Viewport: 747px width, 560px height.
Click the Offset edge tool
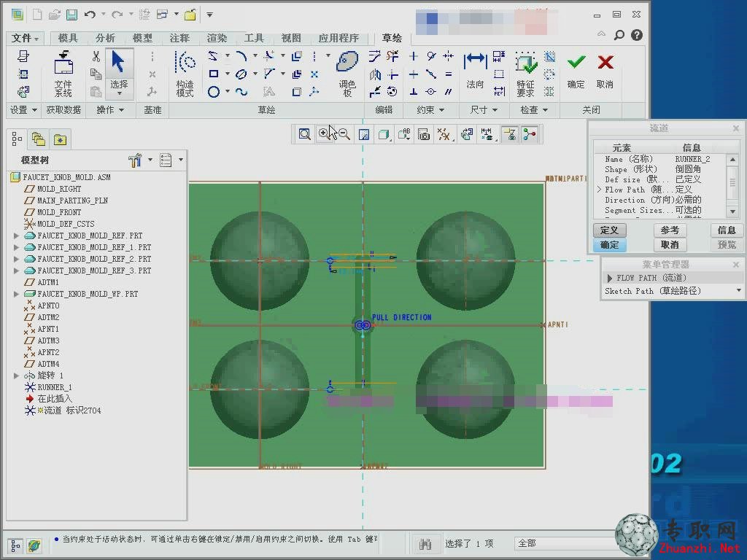(x=297, y=56)
